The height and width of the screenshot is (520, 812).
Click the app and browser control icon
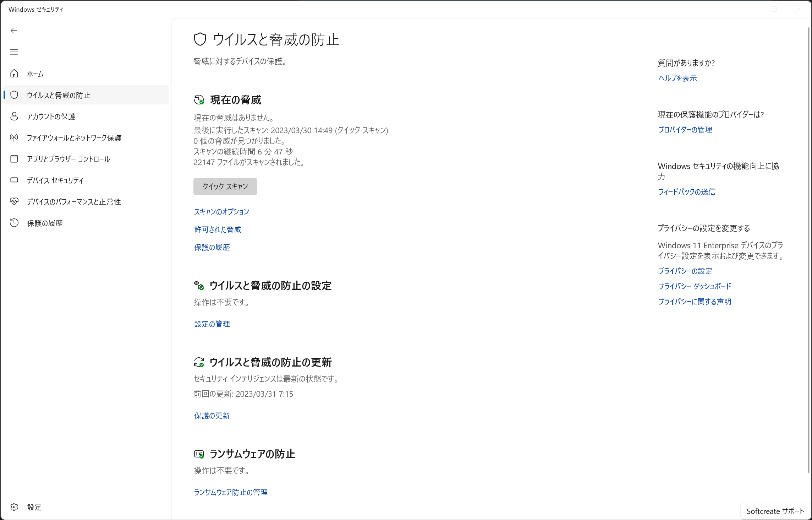[14, 159]
